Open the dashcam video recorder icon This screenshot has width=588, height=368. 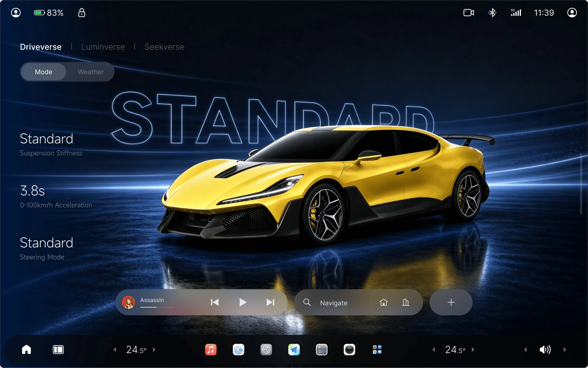click(x=469, y=13)
